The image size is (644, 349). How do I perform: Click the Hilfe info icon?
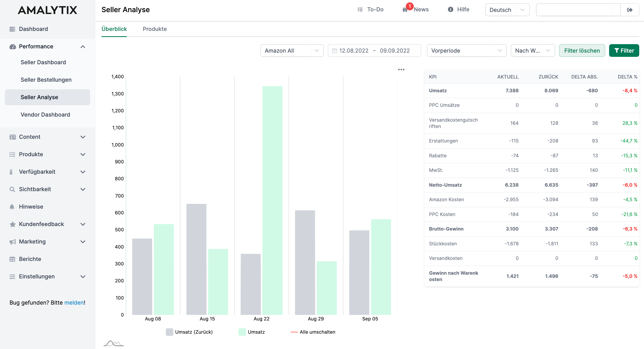point(450,10)
